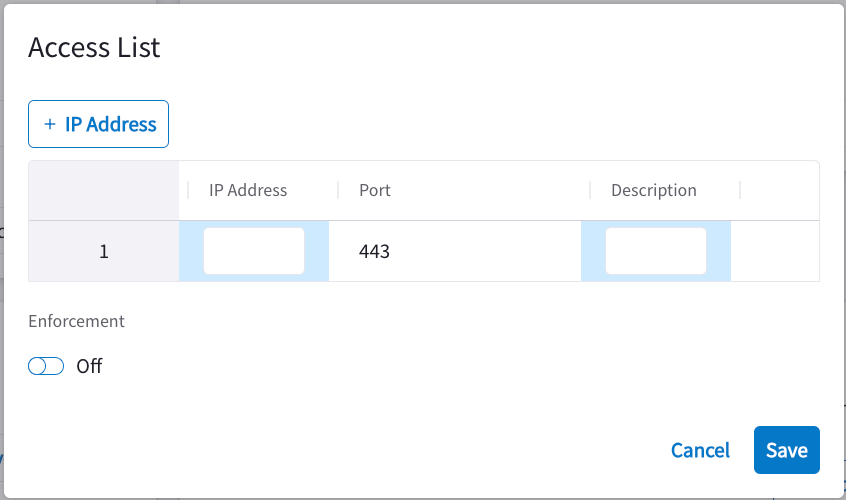This screenshot has height=500, width=846.
Task: Select row number 1 cell
Action: (104, 251)
